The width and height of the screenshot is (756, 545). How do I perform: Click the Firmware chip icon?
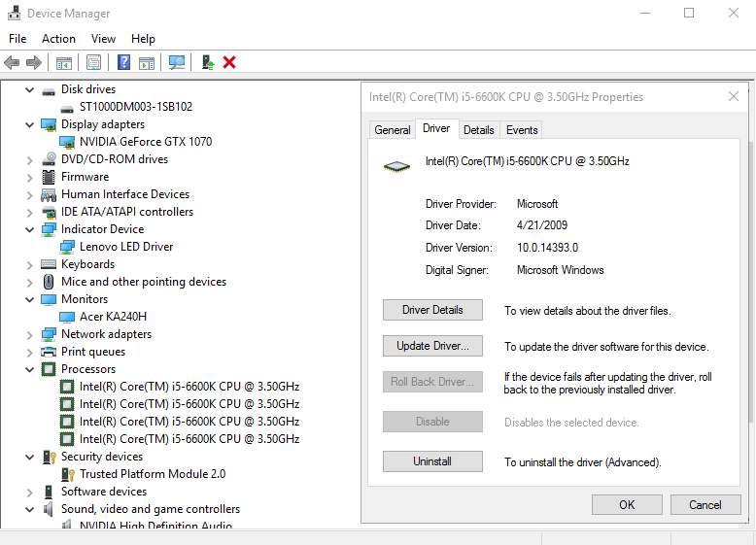[x=49, y=177]
